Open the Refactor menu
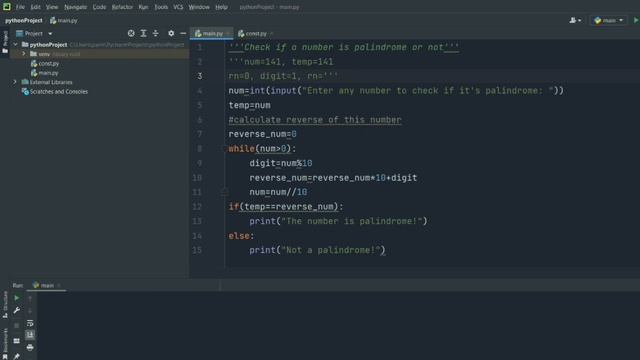Viewport: 640px width, 360px height. click(122, 7)
